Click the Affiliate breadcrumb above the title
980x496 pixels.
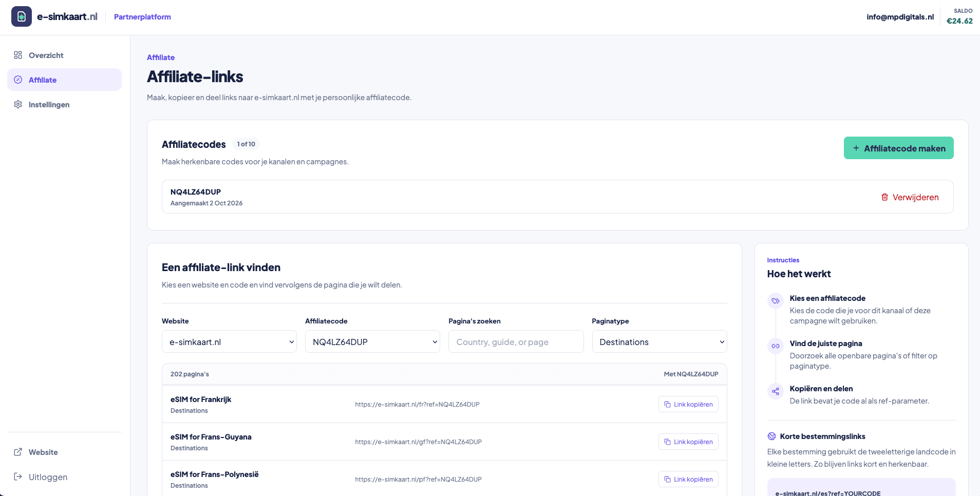pyautogui.click(x=161, y=57)
